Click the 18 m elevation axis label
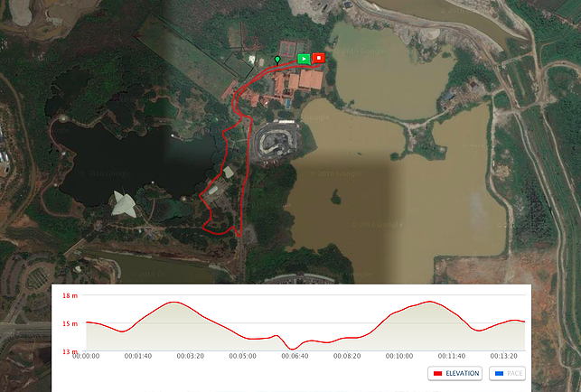Viewport: 581px width, 392px height. [x=70, y=295]
